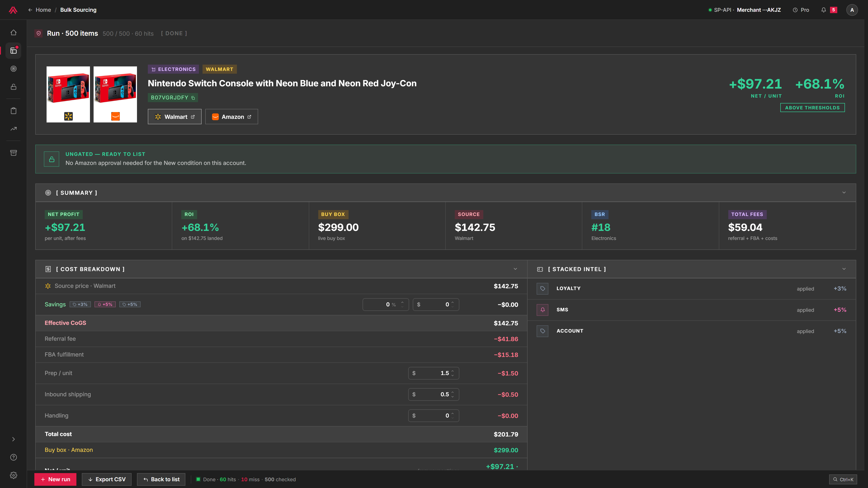Click the Account tag icon

[542, 331]
